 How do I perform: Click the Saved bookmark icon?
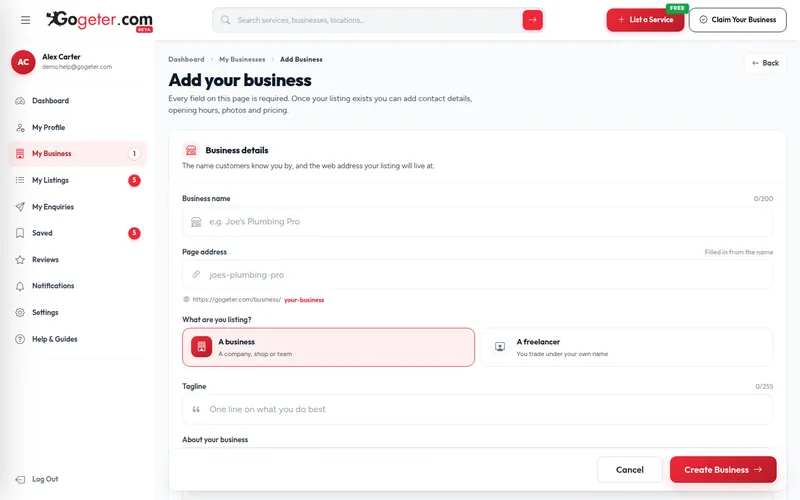point(20,233)
